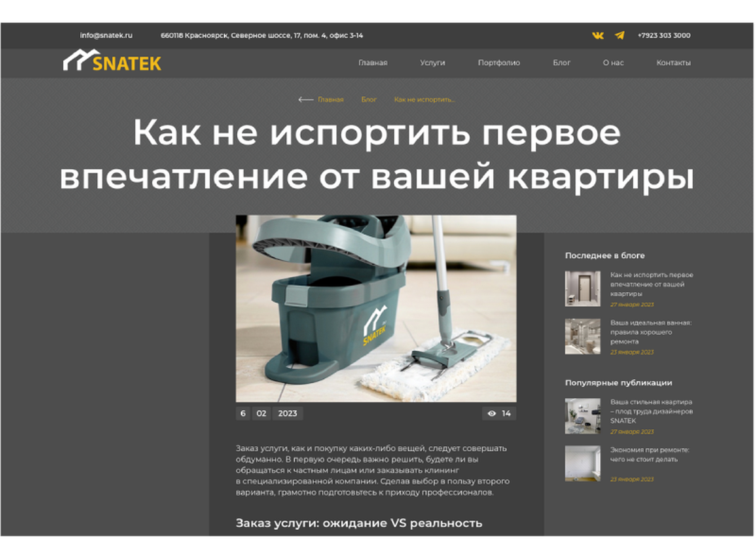Click the Блог breadcrumb link
This screenshot has height=558, width=756.
pos(369,100)
